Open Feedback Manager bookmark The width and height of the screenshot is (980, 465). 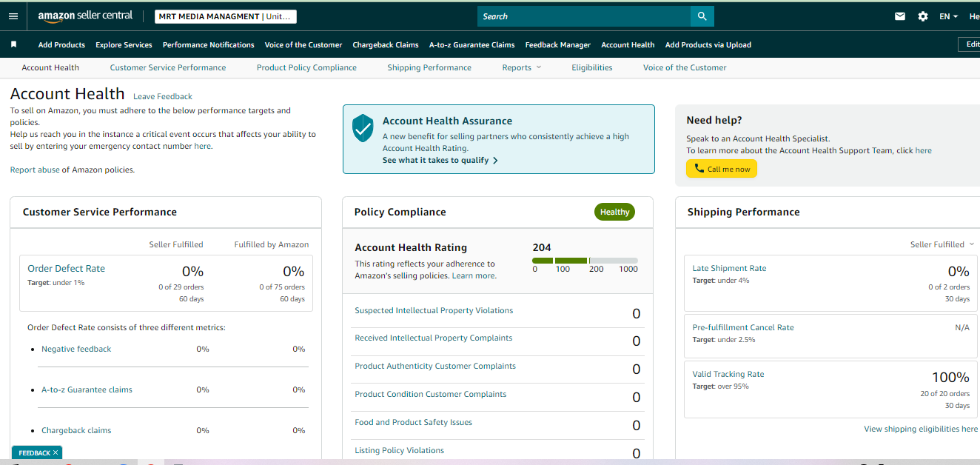[558, 44]
